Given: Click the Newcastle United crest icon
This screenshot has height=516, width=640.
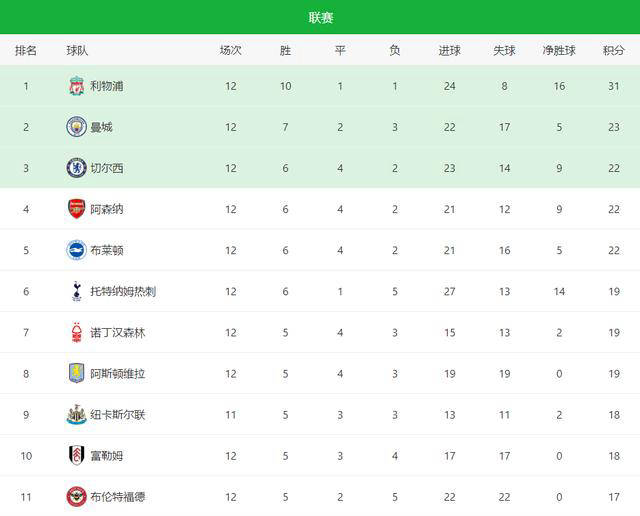Looking at the screenshot, I should pos(76,414).
